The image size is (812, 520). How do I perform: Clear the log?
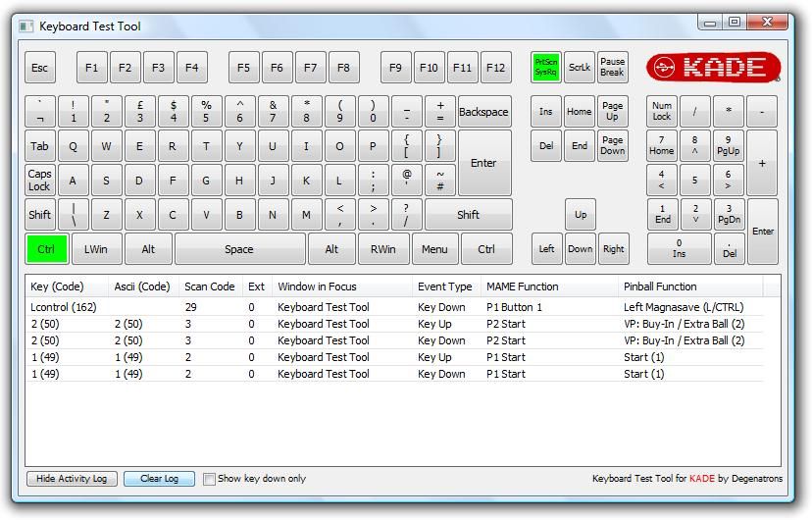[160, 479]
